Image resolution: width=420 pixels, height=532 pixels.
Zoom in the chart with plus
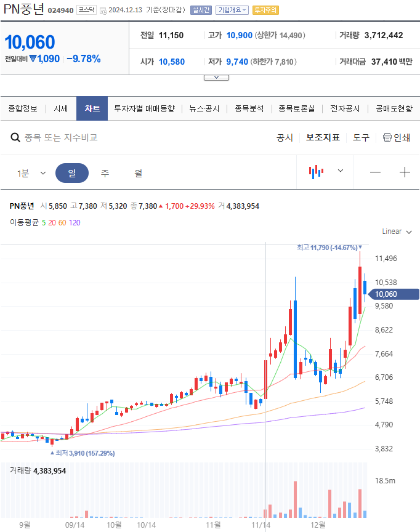(405, 172)
